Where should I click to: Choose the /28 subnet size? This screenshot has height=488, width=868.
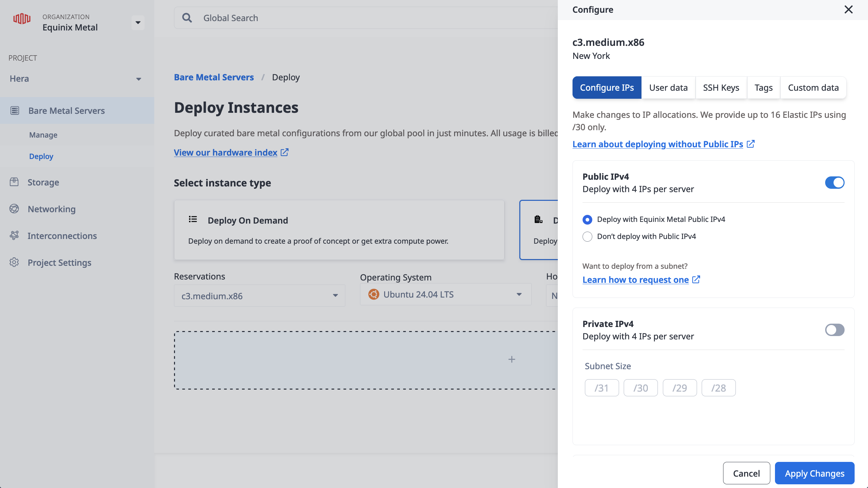click(x=718, y=388)
